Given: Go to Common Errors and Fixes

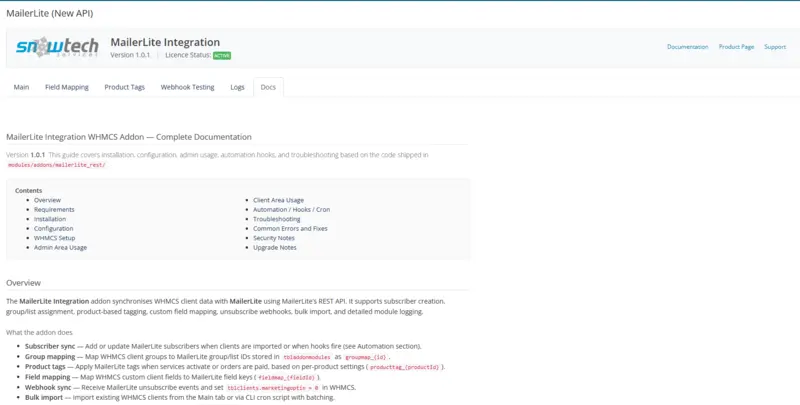Looking at the screenshot, I should coord(290,229).
